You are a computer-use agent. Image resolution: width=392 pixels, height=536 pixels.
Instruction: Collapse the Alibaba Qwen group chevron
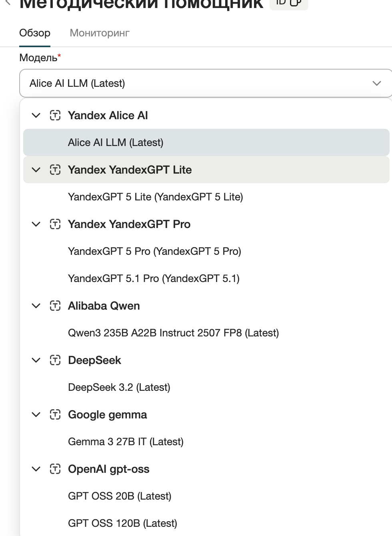[36, 306]
